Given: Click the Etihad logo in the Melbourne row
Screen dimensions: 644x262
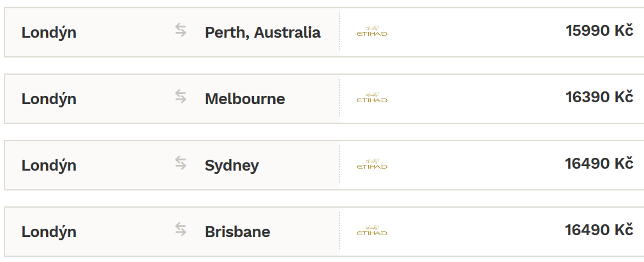Looking at the screenshot, I should tap(371, 98).
